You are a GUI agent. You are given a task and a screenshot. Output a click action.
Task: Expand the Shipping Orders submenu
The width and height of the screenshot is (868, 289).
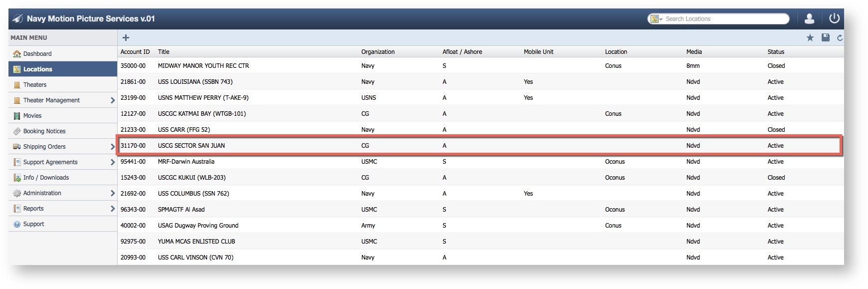pyautogui.click(x=112, y=147)
